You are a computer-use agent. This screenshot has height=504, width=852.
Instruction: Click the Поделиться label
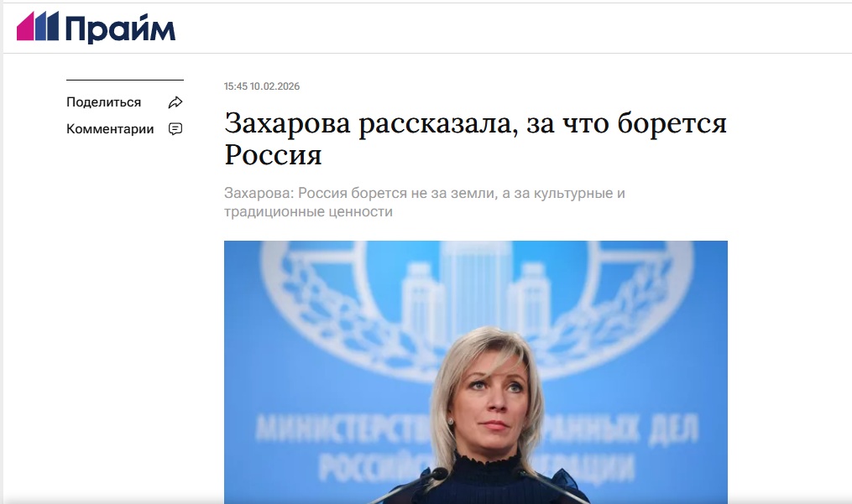(x=104, y=102)
